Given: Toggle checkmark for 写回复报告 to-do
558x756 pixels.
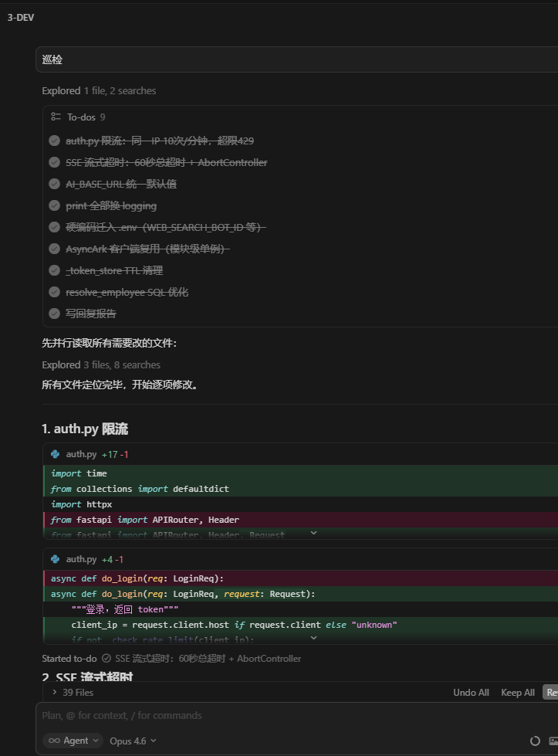Looking at the screenshot, I should click(55, 314).
